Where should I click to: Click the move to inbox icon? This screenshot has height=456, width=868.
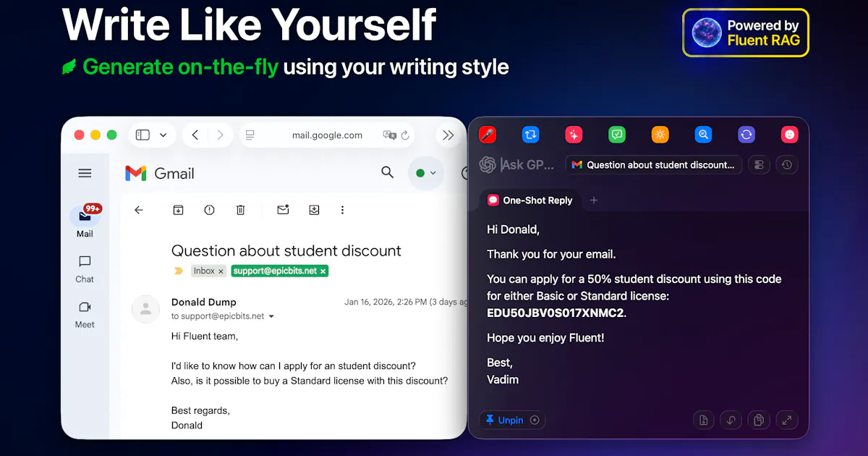coord(314,210)
